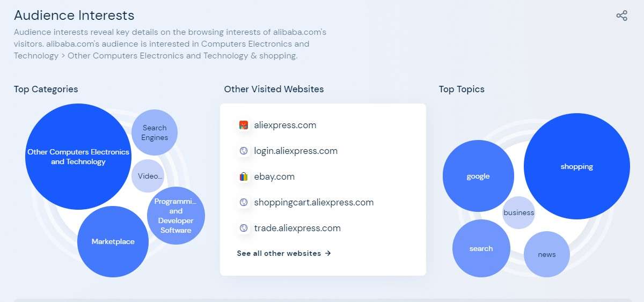Visit the ebay.com link

pyautogui.click(x=274, y=176)
